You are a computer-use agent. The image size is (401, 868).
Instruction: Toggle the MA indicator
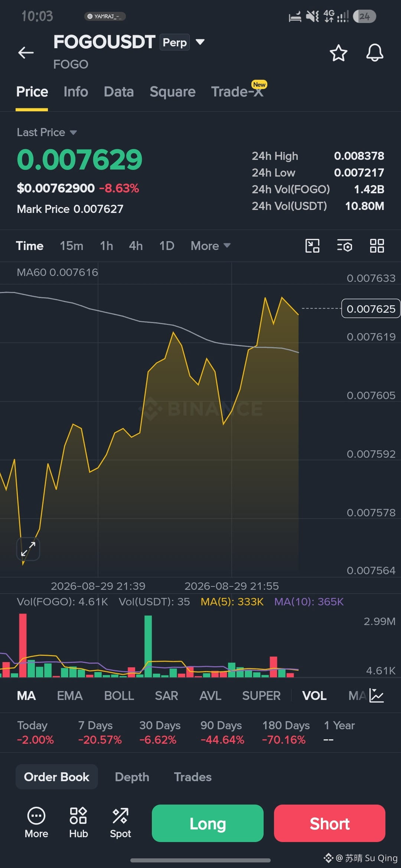(26, 696)
